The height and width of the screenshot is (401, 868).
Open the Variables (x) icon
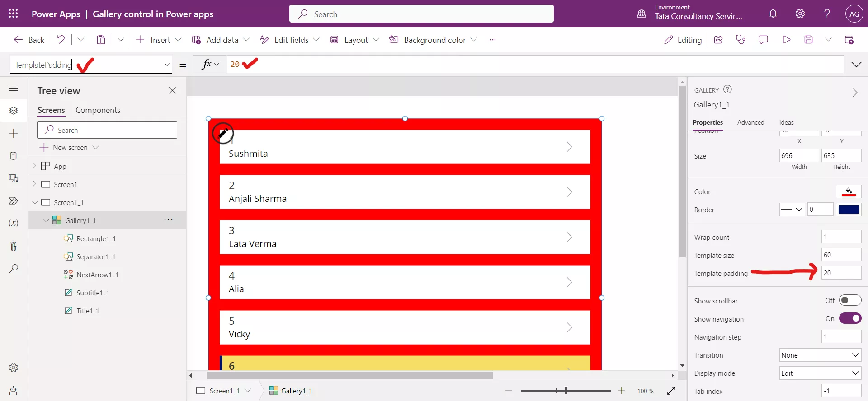14,223
